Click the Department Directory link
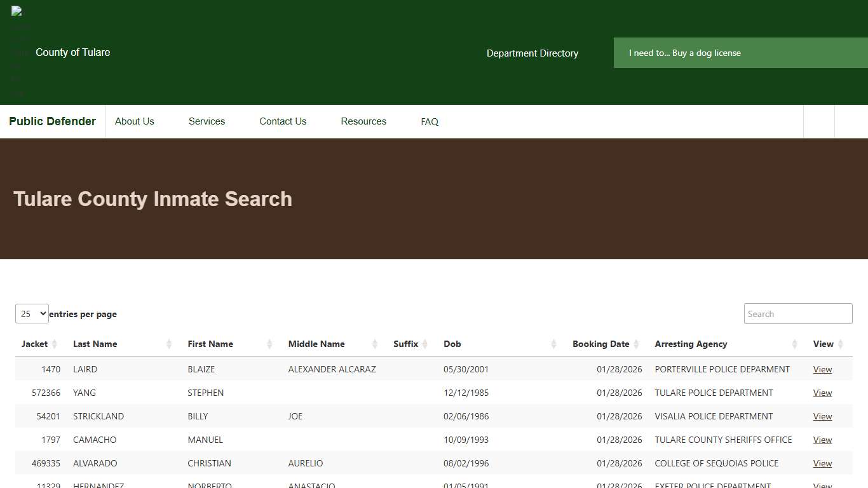The height and width of the screenshot is (488, 868). pyautogui.click(x=532, y=53)
